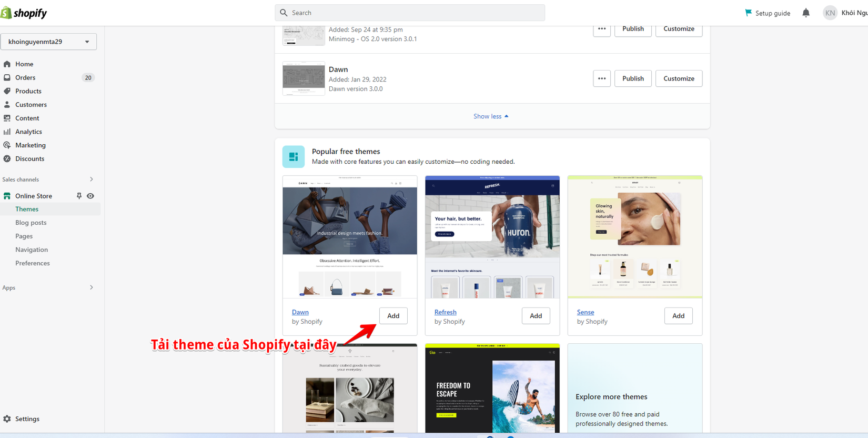Click the Minimog library theme thumbnail

click(304, 35)
